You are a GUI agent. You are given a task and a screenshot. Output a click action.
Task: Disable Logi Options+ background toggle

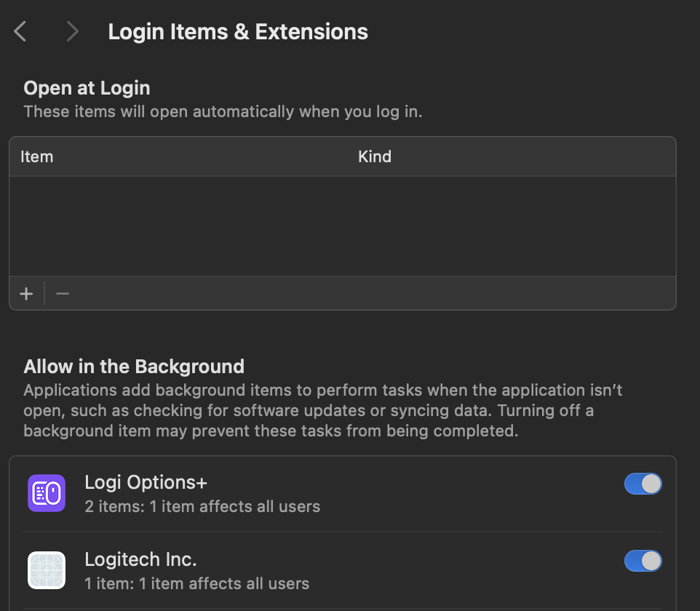tap(643, 484)
